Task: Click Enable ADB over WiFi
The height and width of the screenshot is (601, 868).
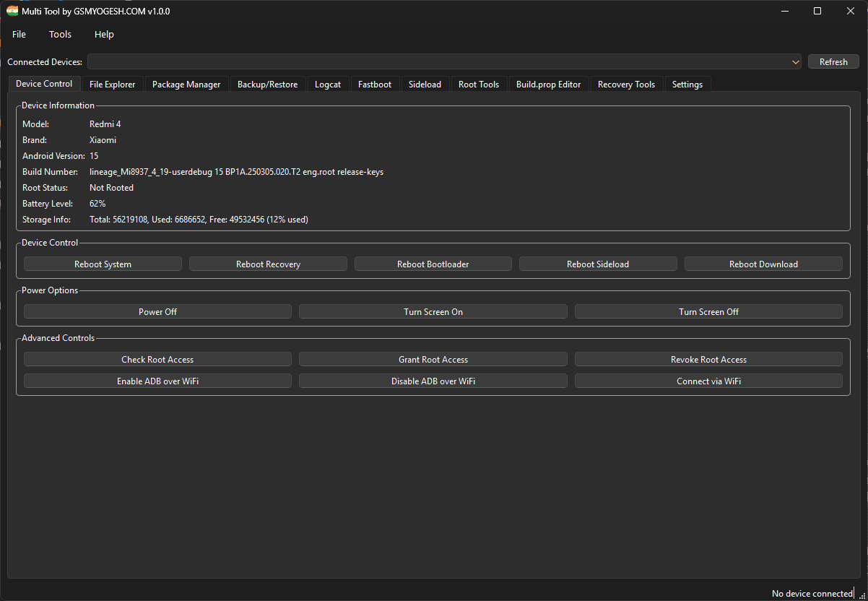Action: [x=157, y=381]
